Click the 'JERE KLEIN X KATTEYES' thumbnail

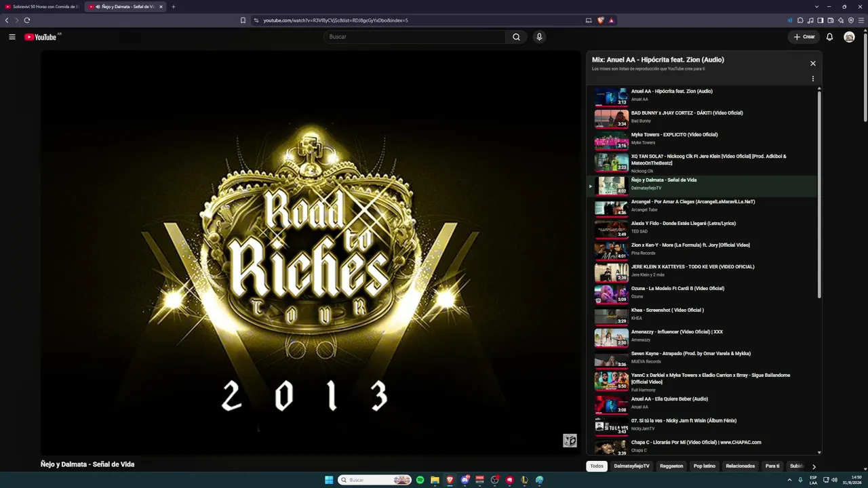tap(611, 272)
